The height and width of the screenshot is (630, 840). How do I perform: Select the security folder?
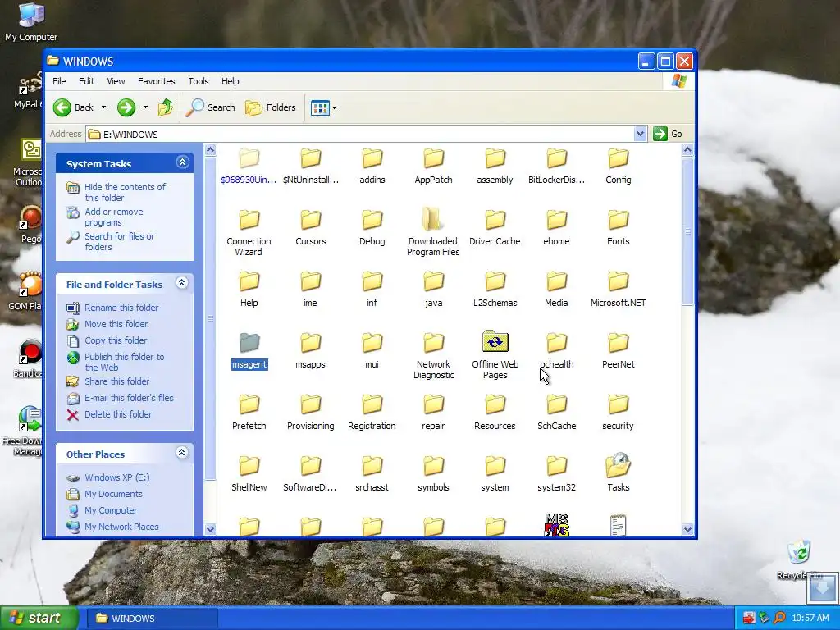click(x=619, y=413)
